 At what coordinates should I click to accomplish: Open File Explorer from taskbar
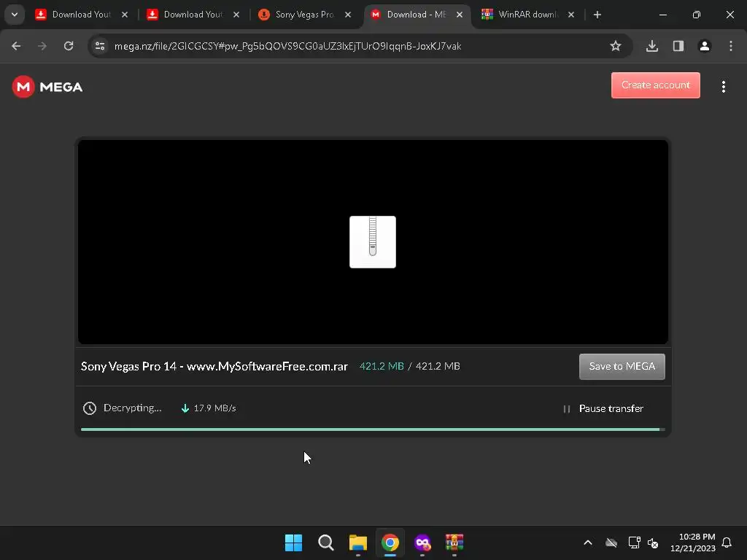(x=357, y=542)
